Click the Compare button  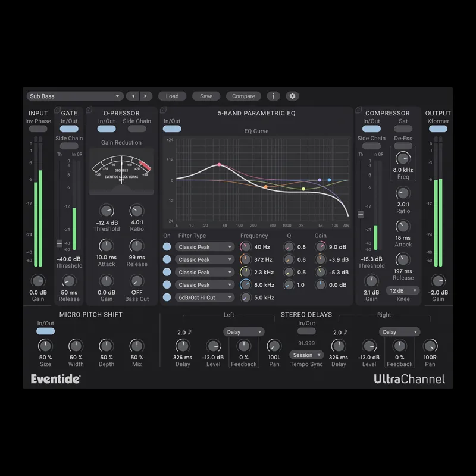pos(243,96)
